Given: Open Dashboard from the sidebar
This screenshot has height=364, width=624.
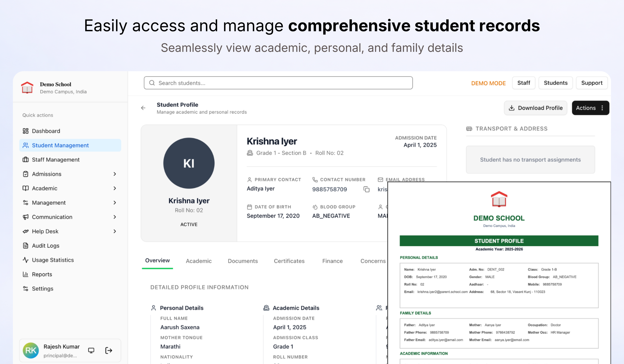Looking at the screenshot, I should 46,131.
